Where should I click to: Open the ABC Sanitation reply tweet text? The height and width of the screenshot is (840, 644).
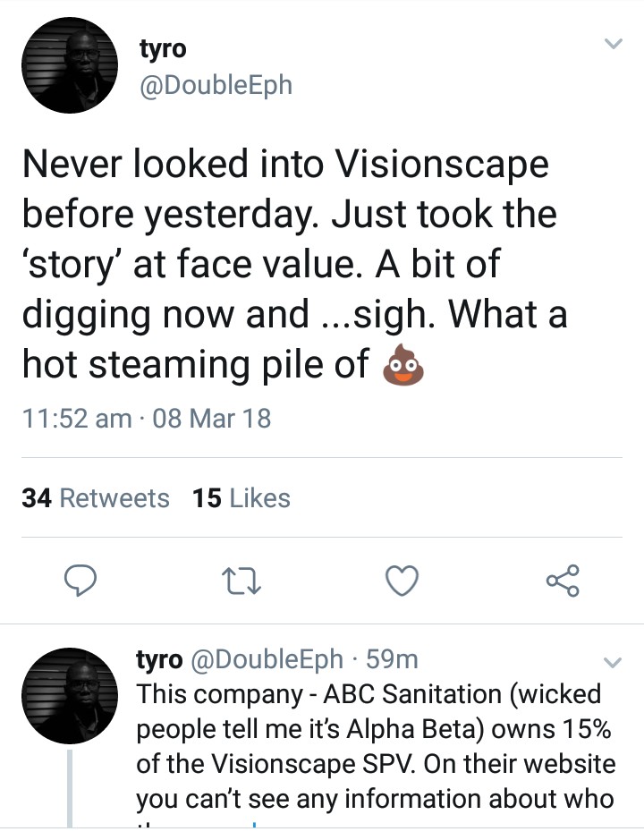[x=374, y=746]
